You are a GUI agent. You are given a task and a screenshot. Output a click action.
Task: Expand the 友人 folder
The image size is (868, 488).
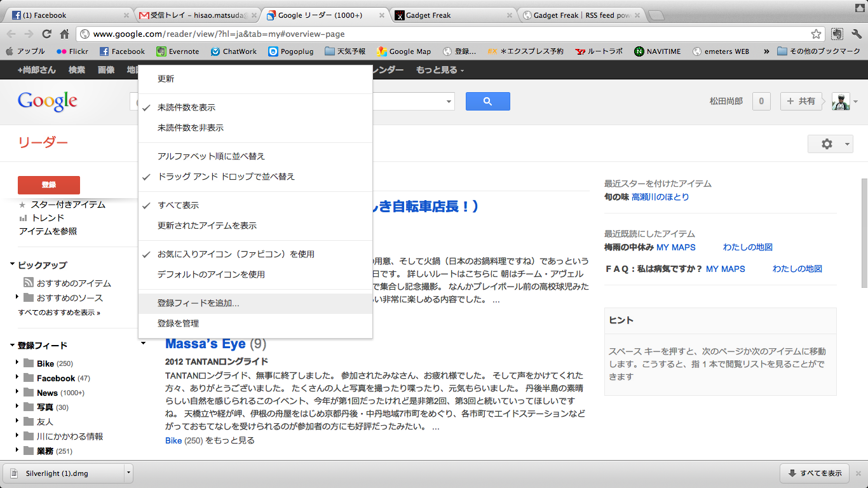click(x=17, y=422)
